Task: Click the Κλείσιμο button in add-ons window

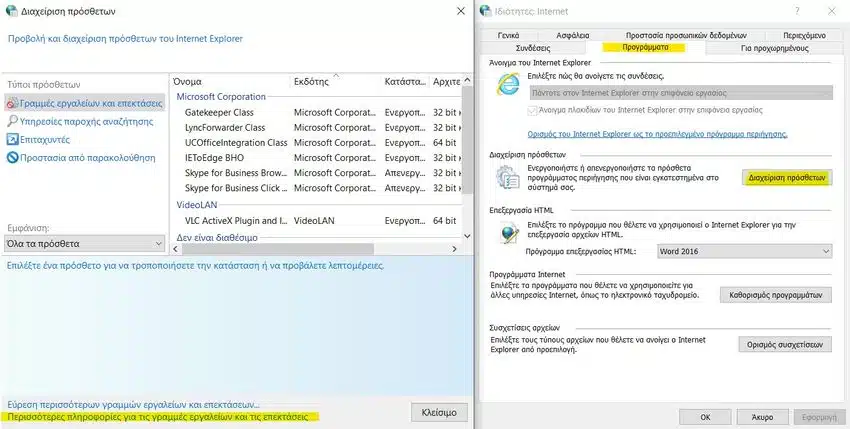Action: pyautogui.click(x=439, y=413)
